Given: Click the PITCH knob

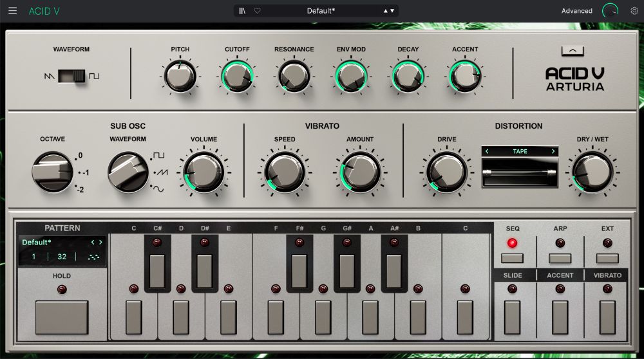Looking at the screenshot, I should click(180, 77).
